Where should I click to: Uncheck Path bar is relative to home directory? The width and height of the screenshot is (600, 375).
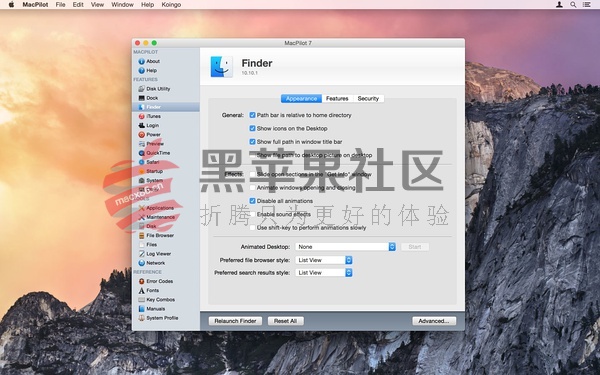coord(252,115)
